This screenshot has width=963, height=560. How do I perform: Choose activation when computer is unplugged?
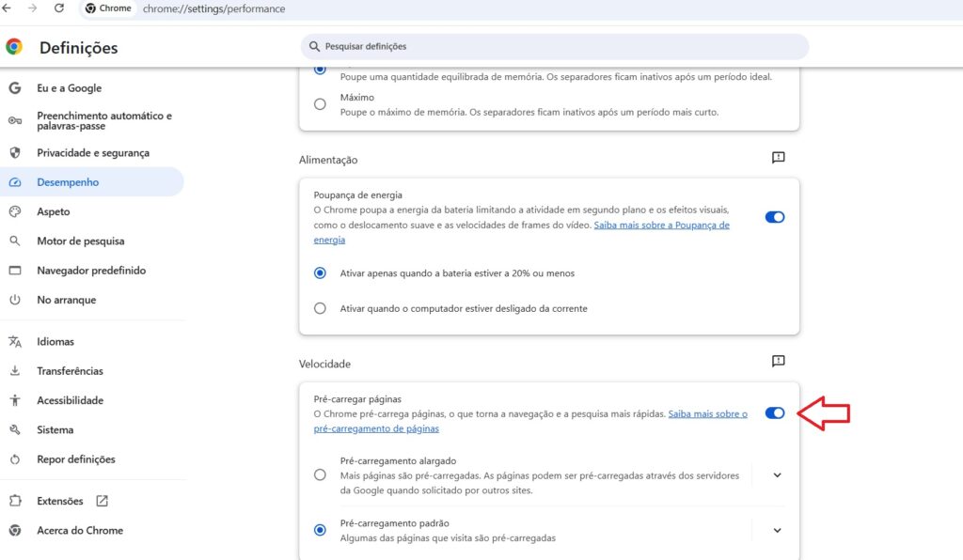point(320,308)
